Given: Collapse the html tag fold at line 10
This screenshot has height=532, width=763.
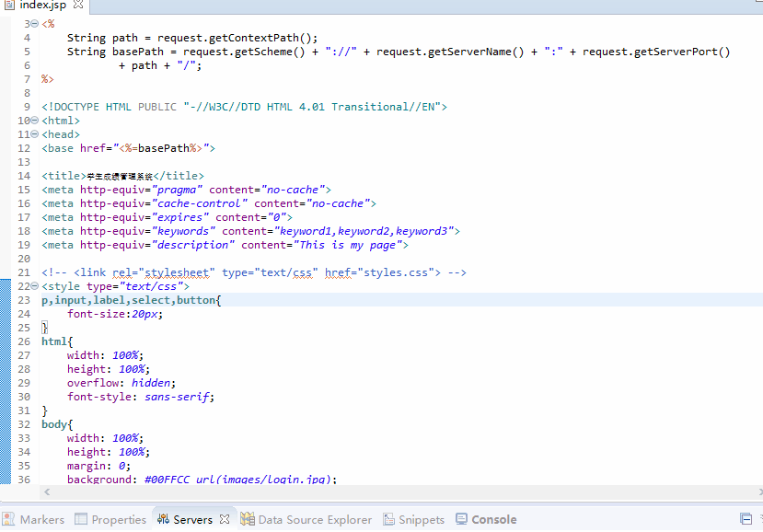Looking at the screenshot, I should 35,121.
